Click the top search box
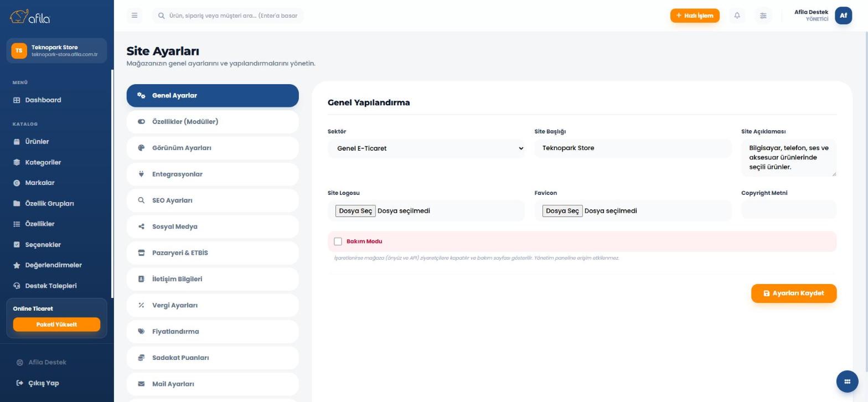The width and height of the screenshot is (868, 402). (228, 16)
